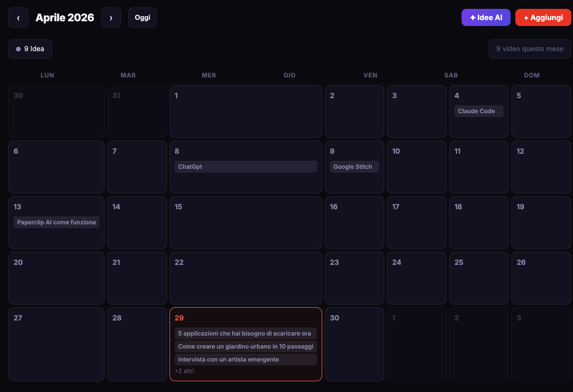Viewport: 573px width, 392px height.
Task: Open Idee AI sparkle button
Action: [486, 18]
